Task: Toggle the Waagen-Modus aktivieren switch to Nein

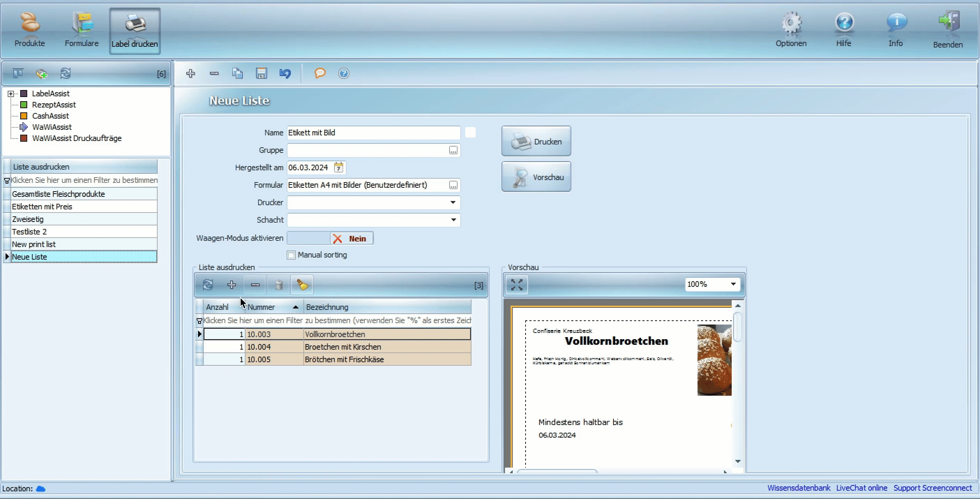Action: pos(348,238)
